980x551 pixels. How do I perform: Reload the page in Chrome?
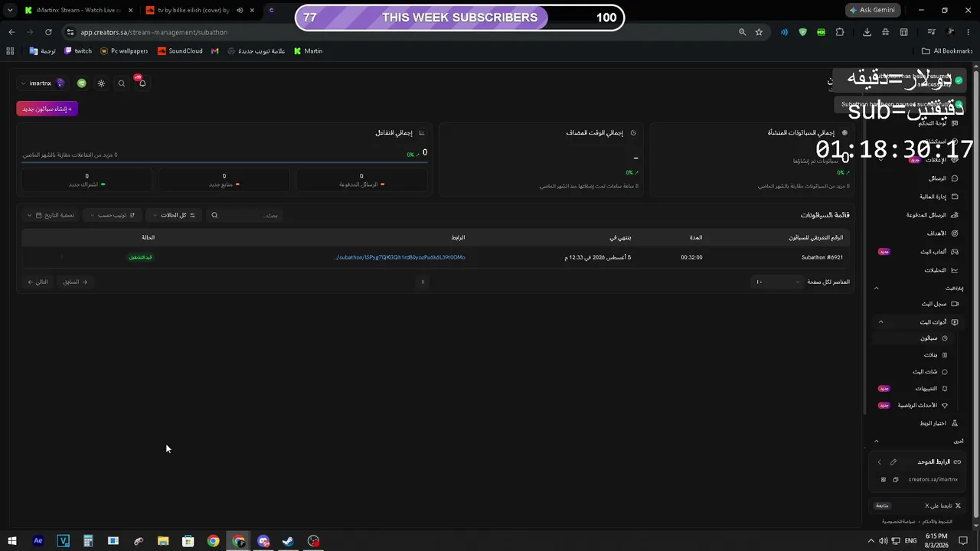(x=48, y=32)
